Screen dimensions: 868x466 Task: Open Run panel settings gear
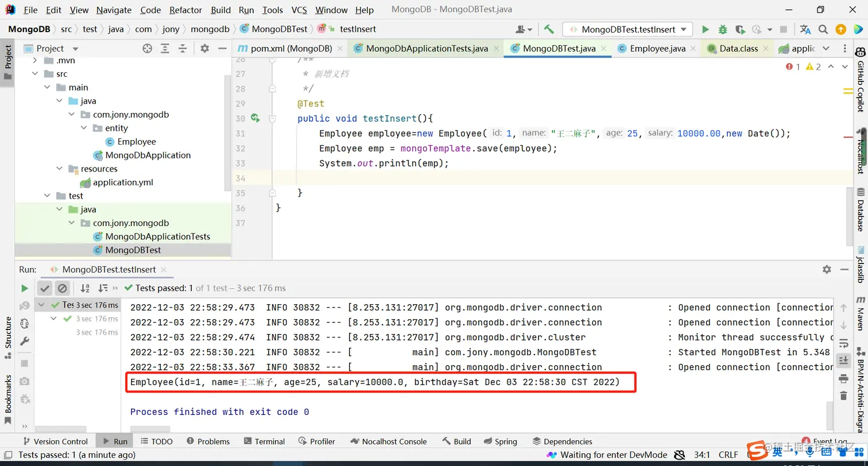pos(827,269)
